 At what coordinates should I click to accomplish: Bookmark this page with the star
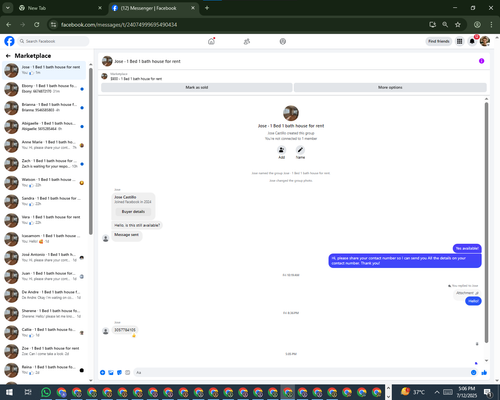click(x=458, y=24)
